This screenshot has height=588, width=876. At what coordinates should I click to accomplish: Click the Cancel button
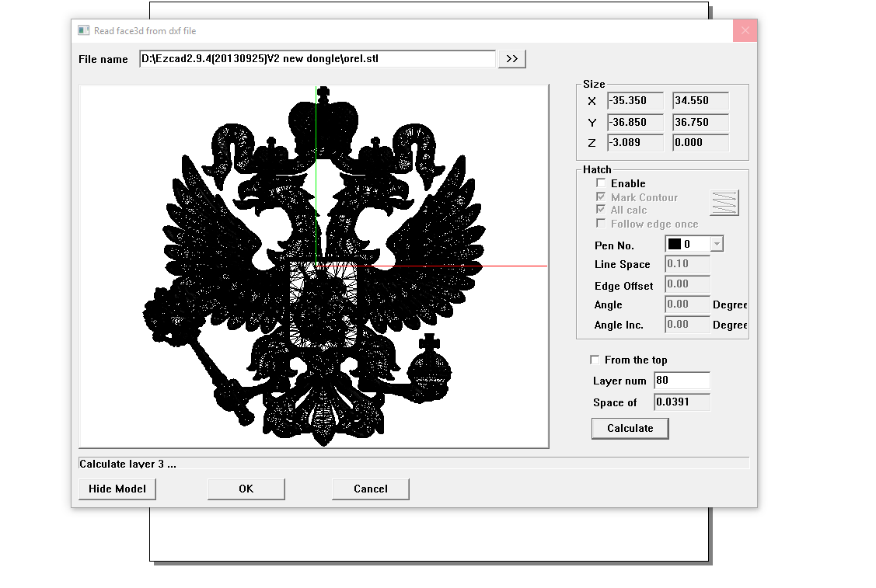pyautogui.click(x=370, y=489)
